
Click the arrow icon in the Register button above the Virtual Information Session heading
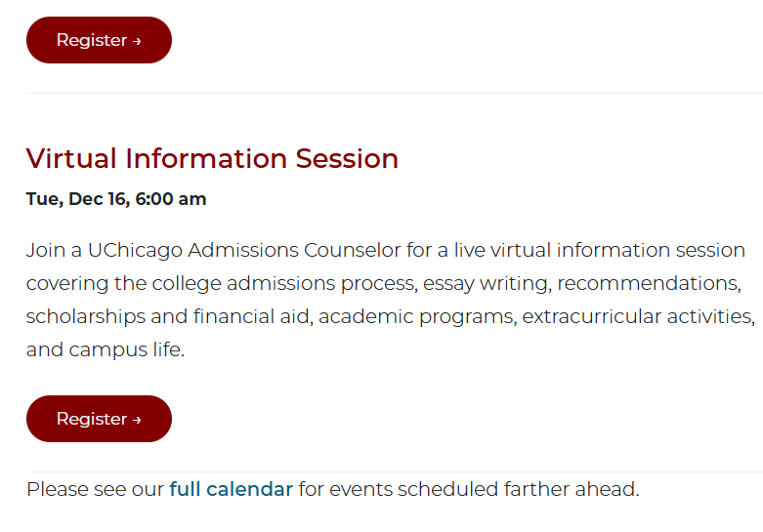point(137,41)
